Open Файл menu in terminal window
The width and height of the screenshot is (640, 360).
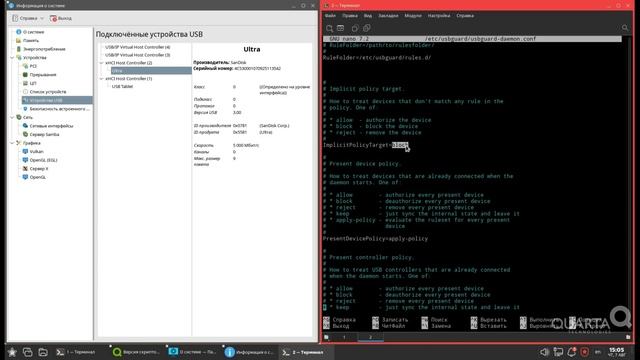pos(330,16)
